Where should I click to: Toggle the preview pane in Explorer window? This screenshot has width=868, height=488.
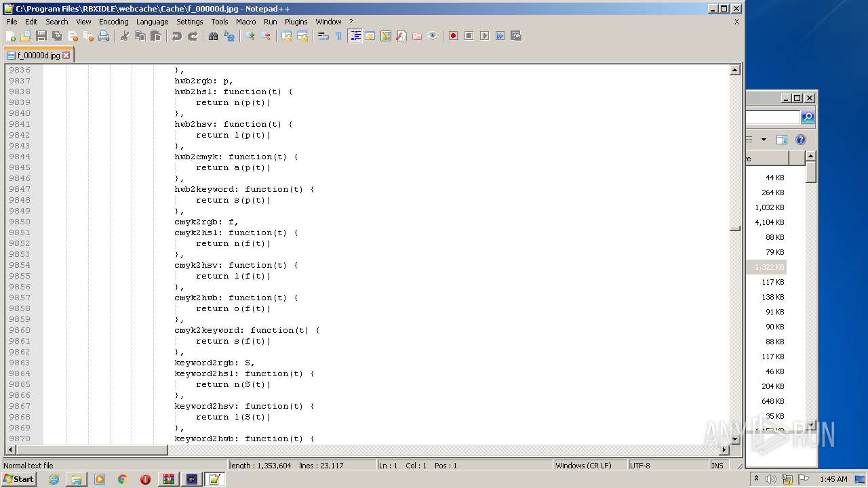[782, 140]
